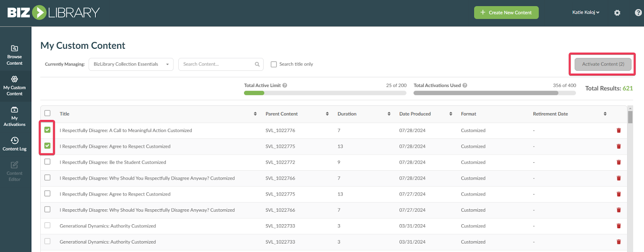Show Total Activations Used info tooltip

click(x=465, y=85)
